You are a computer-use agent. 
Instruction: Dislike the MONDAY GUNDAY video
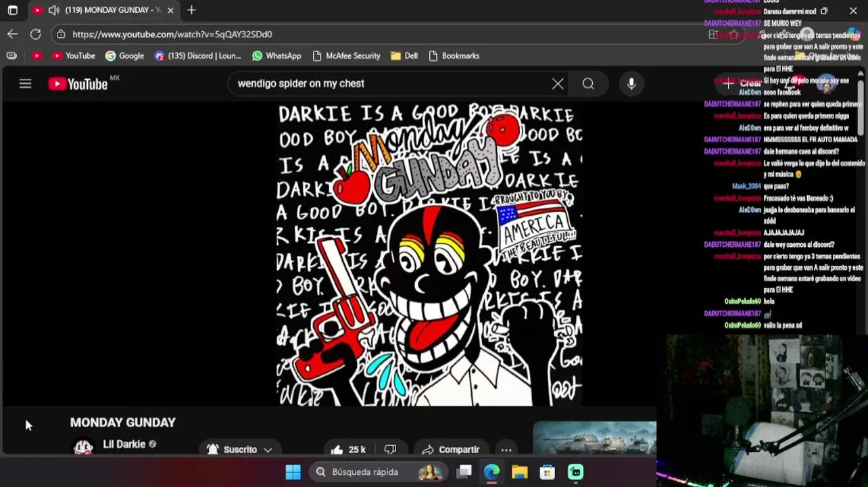(x=390, y=449)
